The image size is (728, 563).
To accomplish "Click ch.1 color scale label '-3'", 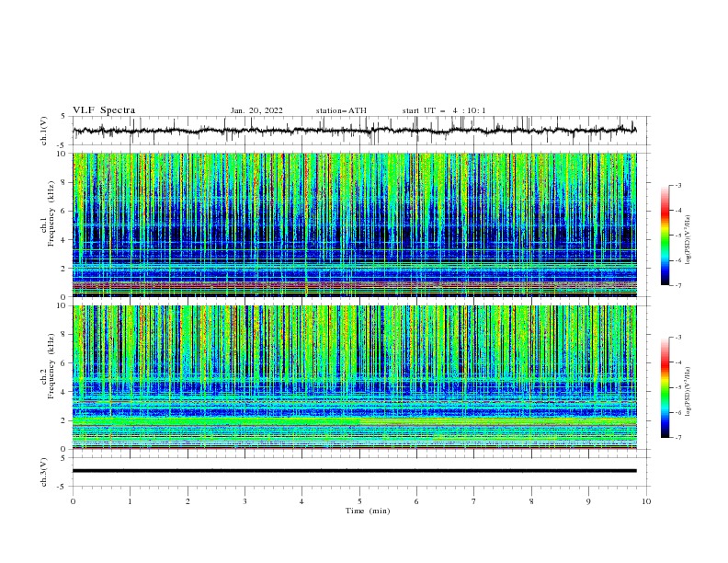I will click(x=677, y=185).
